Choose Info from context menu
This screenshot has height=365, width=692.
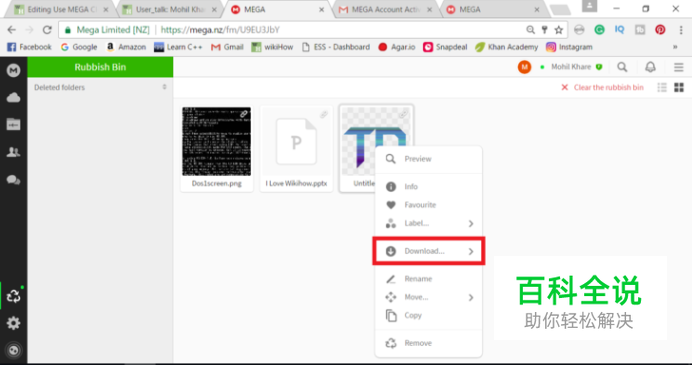click(428, 187)
